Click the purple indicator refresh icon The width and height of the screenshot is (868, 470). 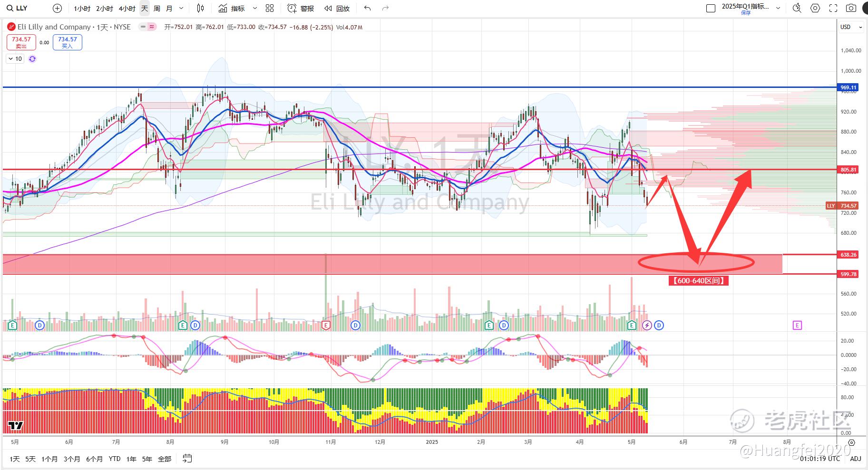point(32,59)
